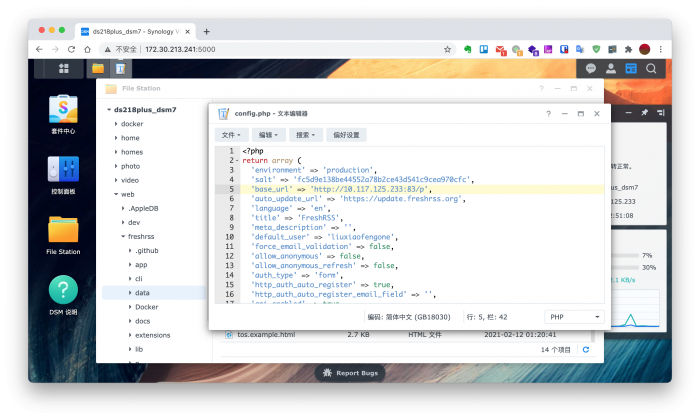Open the DSM main menu grid icon
Viewport: 700px width, 420px height.
coord(63,68)
